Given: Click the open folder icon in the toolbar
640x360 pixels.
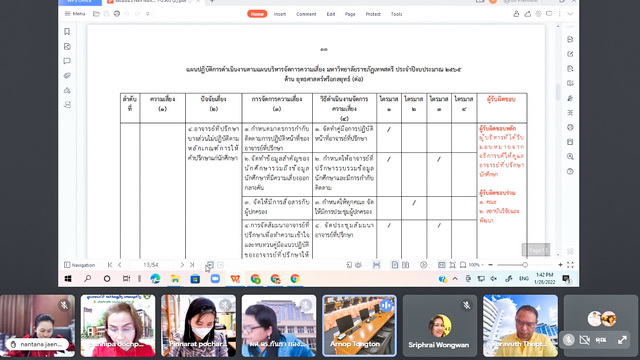Looking at the screenshot, I should pos(96,14).
